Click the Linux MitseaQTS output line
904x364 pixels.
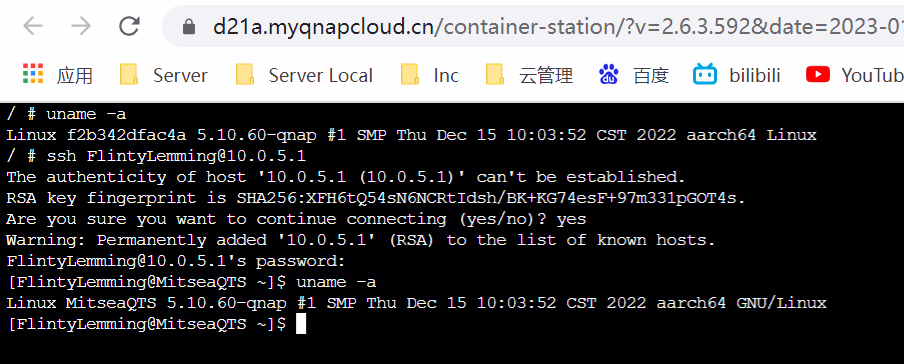416,303
